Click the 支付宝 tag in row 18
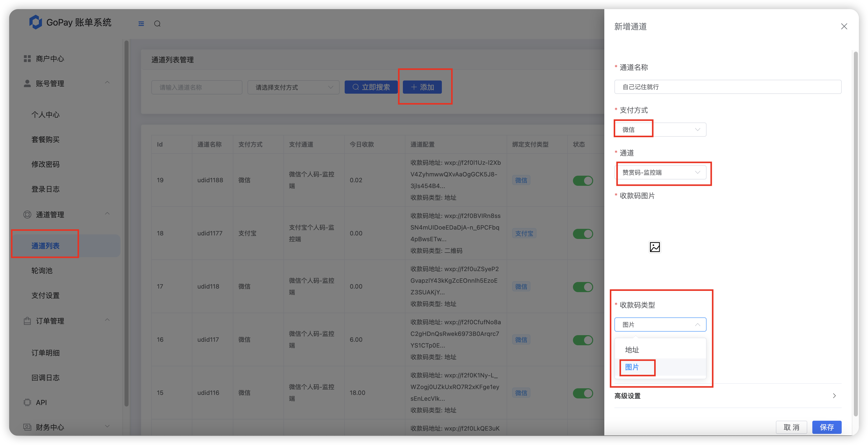The image size is (868, 445). [524, 233]
